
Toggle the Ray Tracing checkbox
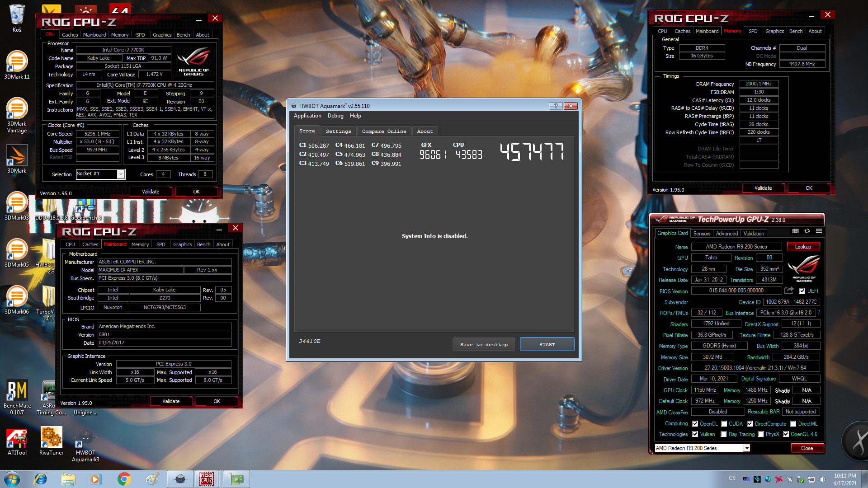click(723, 434)
